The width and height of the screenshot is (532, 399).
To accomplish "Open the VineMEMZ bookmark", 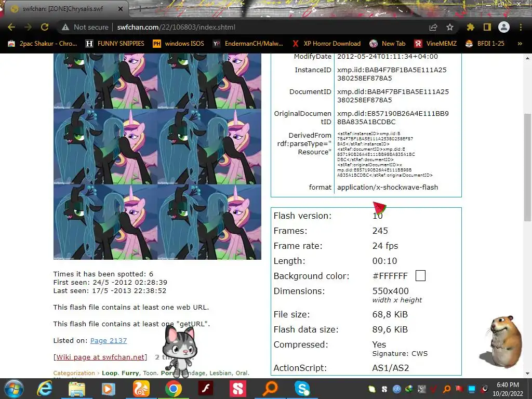I will pos(435,44).
